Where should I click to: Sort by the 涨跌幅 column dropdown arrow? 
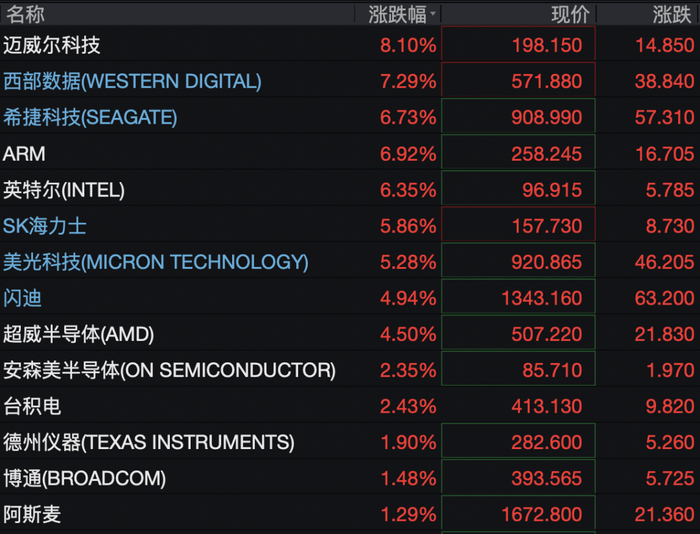(x=433, y=15)
